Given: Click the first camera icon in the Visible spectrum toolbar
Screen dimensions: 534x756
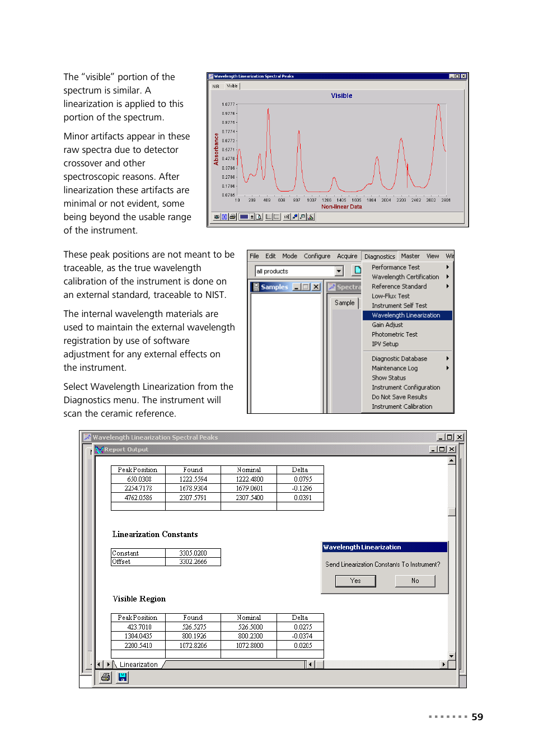Looking at the screenshot, I should (217, 217).
